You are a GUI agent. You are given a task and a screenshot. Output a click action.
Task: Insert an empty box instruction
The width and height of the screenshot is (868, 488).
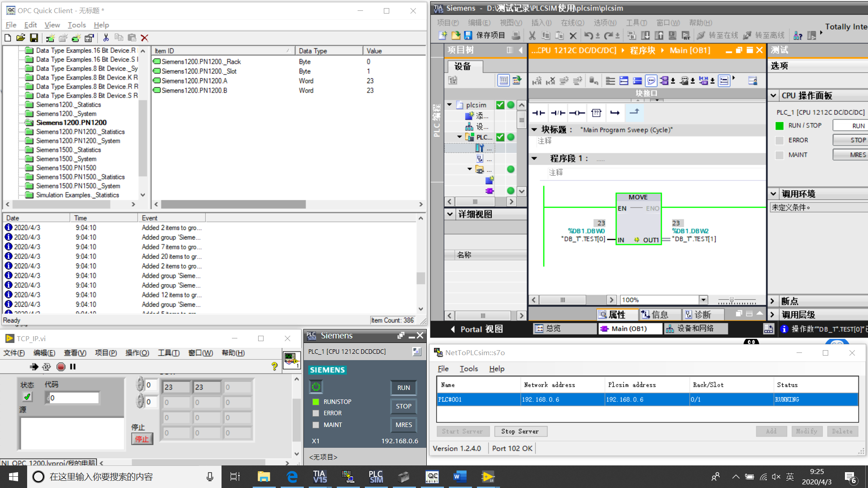coord(596,113)
